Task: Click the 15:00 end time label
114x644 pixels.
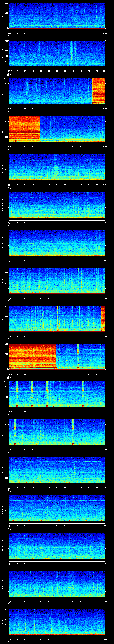Action: tap(105, 33)
